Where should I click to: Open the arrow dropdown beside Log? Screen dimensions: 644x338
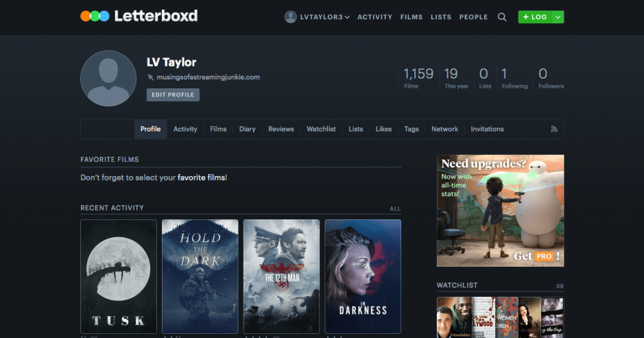558,17
